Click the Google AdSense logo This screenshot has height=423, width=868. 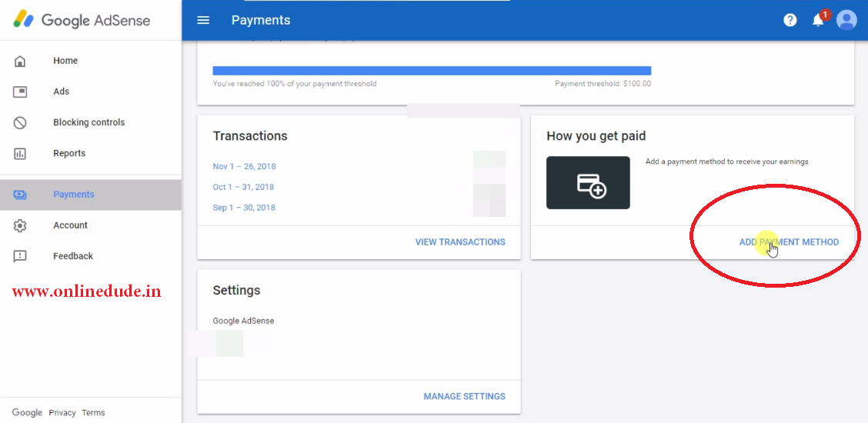pyautogui.click(x=82, y=21)
